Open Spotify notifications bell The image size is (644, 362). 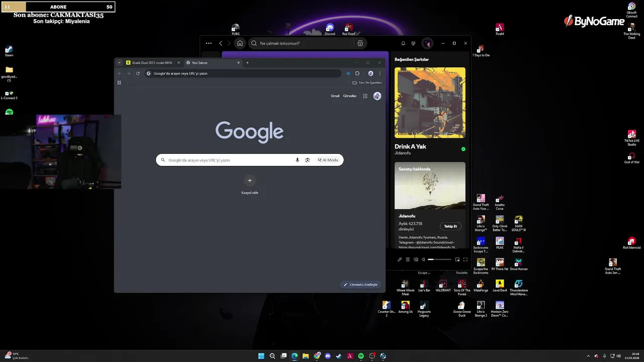(403, 43)
